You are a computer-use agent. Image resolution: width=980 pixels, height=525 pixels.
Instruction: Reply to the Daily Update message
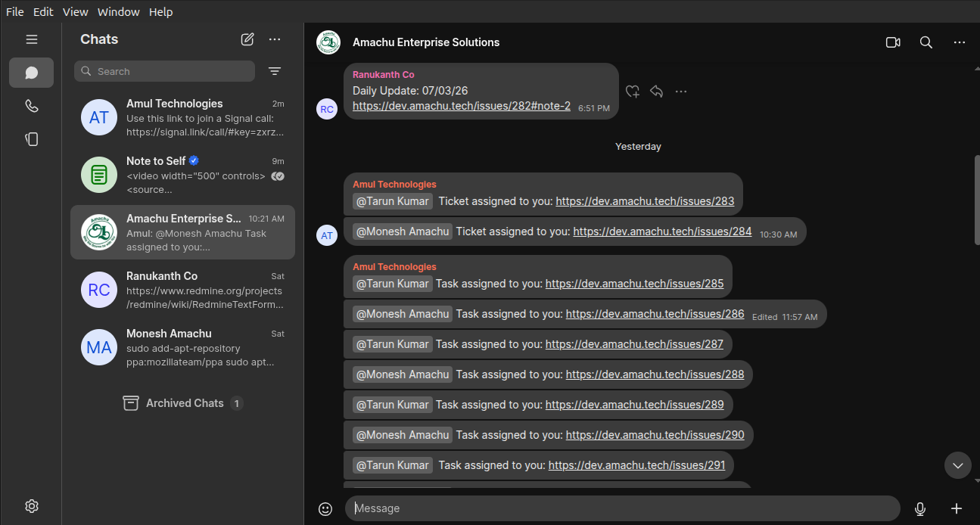(657, 92)
